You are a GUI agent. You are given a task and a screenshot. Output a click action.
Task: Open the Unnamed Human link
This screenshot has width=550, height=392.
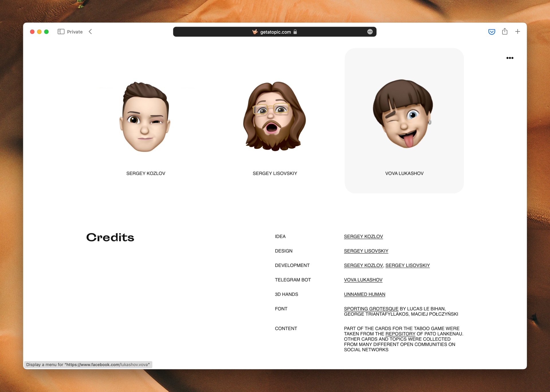point(364,294)
